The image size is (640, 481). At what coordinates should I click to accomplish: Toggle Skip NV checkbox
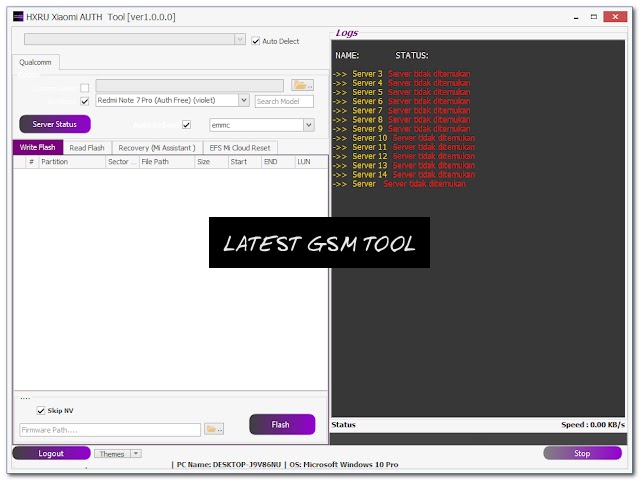(x=40, y=410)
